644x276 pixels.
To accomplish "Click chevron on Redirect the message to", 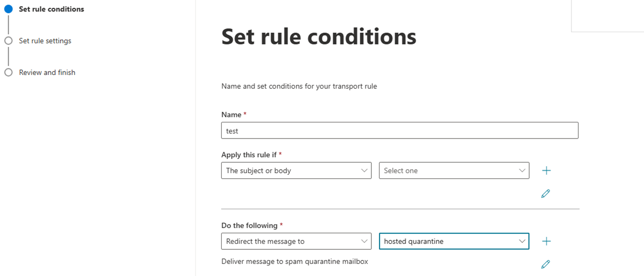I will 364,241.
